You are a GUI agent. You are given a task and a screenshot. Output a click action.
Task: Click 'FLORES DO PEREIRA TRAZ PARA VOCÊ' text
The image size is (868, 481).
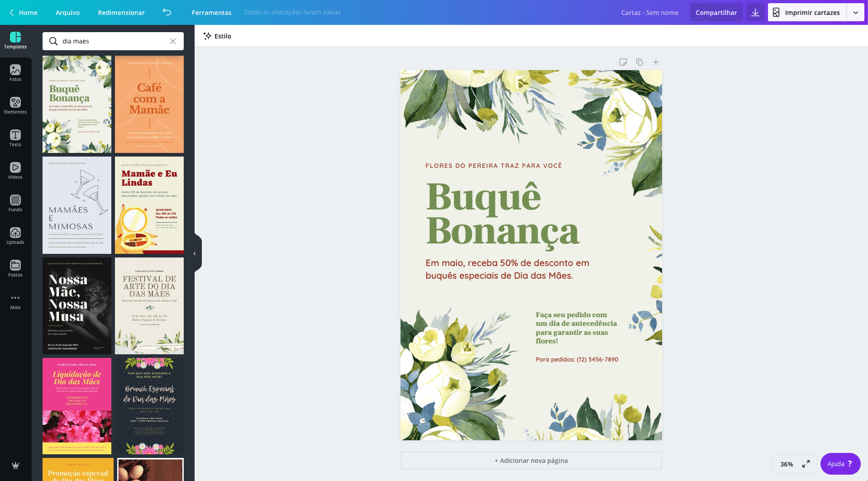pos(494,166)
